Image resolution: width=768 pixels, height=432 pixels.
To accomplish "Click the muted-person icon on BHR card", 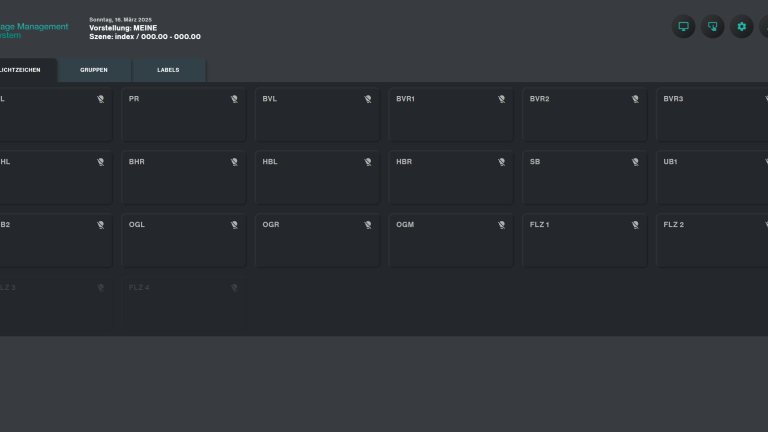I will click(234, 162).
